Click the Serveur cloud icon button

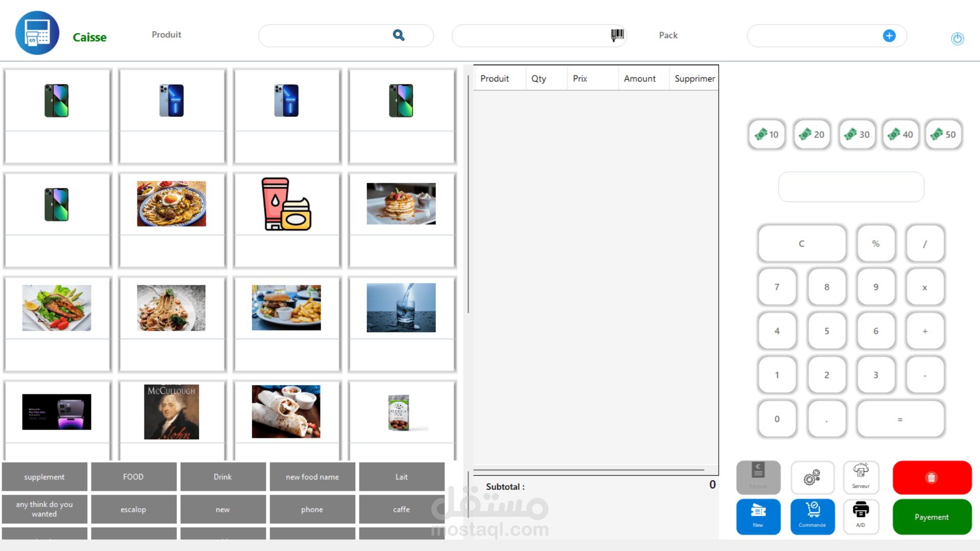(861, 478)
